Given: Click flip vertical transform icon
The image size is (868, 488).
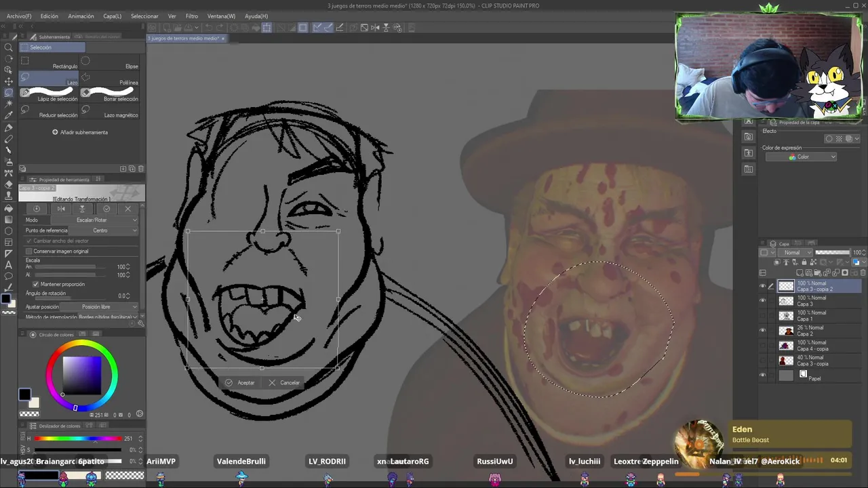Looking at the screenshot, I should click(83, 209).
